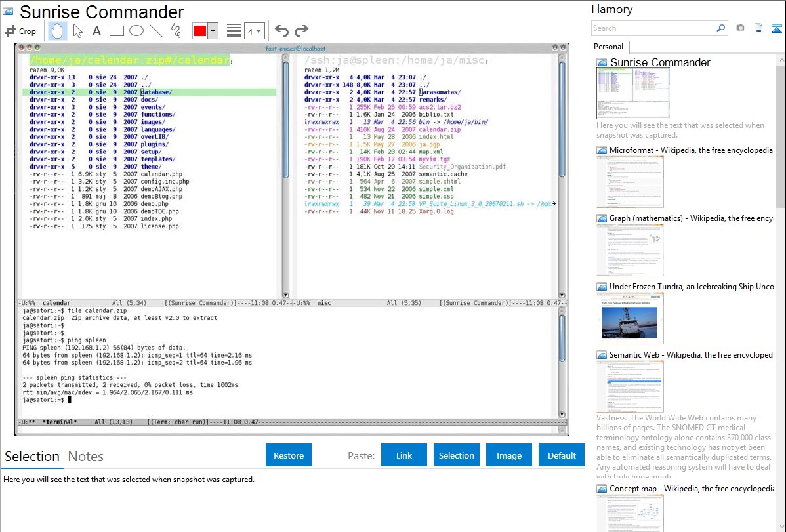Screen dimensions: 786x532
Task: Click the /home/ja/calendar.zip path header
Action: point(130,60)
